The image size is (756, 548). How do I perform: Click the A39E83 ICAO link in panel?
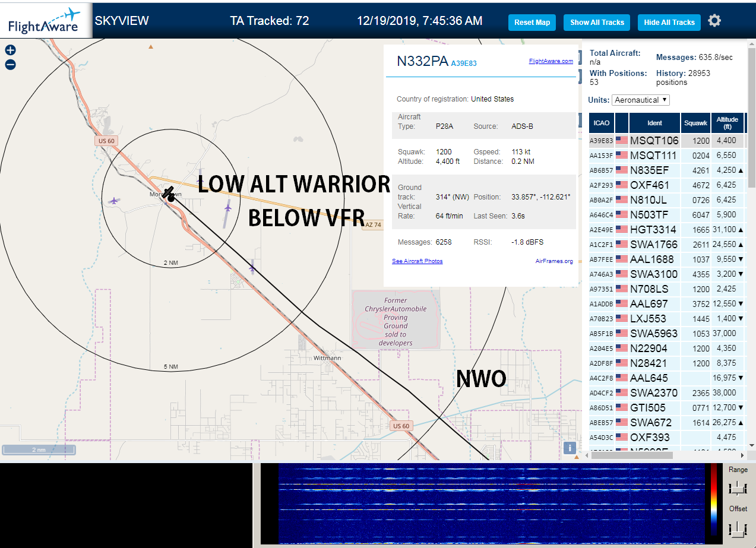(464, 63)
